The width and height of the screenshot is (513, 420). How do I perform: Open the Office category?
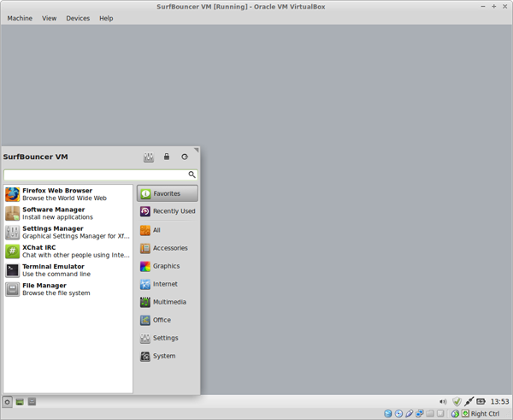pyautogui.click(x=168, y=320)
